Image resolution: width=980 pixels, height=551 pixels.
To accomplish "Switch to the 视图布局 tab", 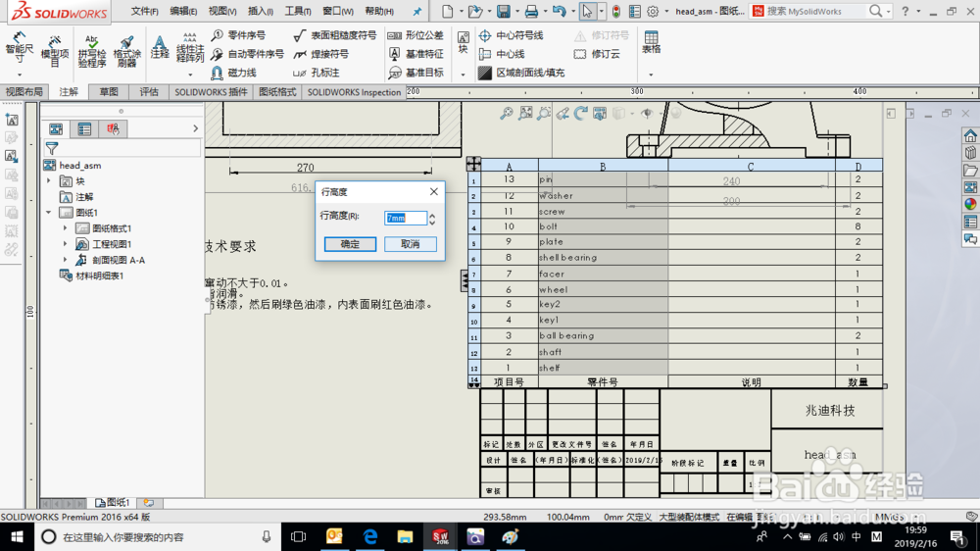I will (24, 92).
